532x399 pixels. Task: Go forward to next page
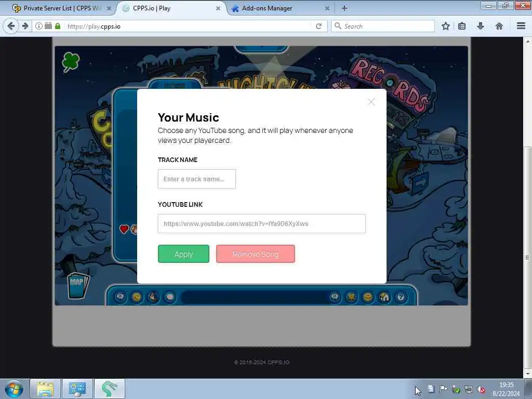tap(25, 26)
